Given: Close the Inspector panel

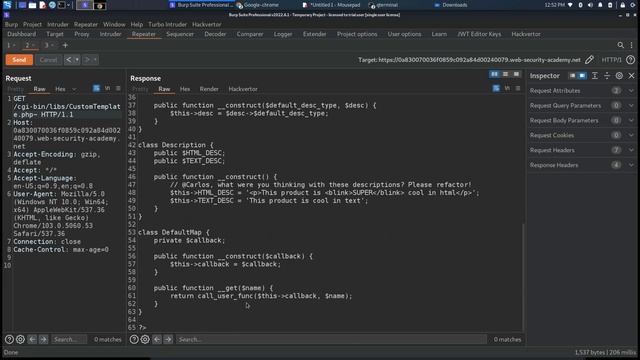Looking at the screenshot, I should click(631, 76).
